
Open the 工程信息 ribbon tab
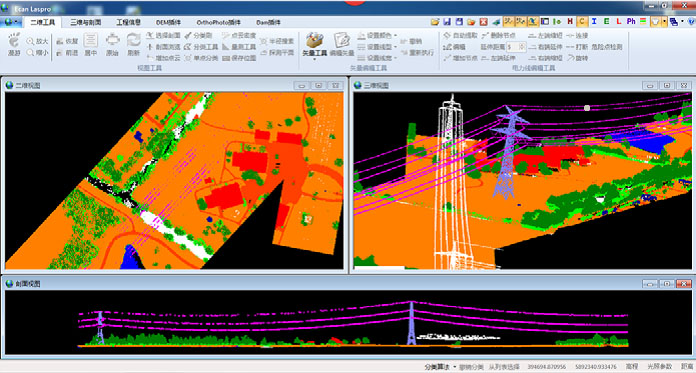129,22
